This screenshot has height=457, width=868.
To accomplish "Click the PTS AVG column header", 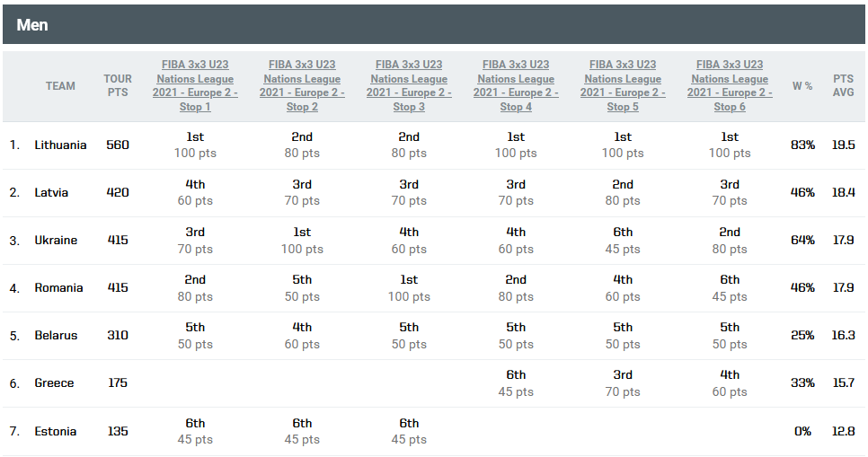I will click(843, 86).
